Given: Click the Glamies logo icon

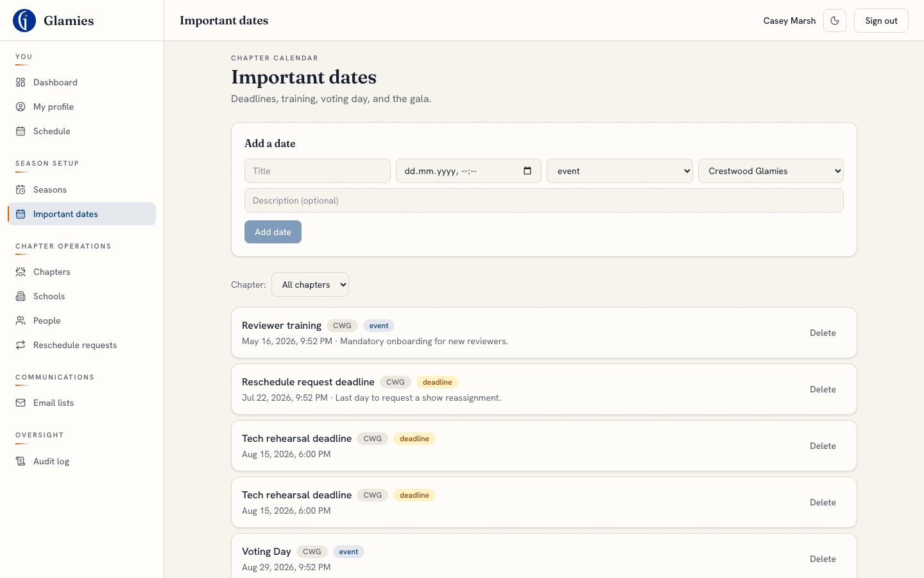Looking at the screenshot, I should pyautogui.click(x=24, y=21).
